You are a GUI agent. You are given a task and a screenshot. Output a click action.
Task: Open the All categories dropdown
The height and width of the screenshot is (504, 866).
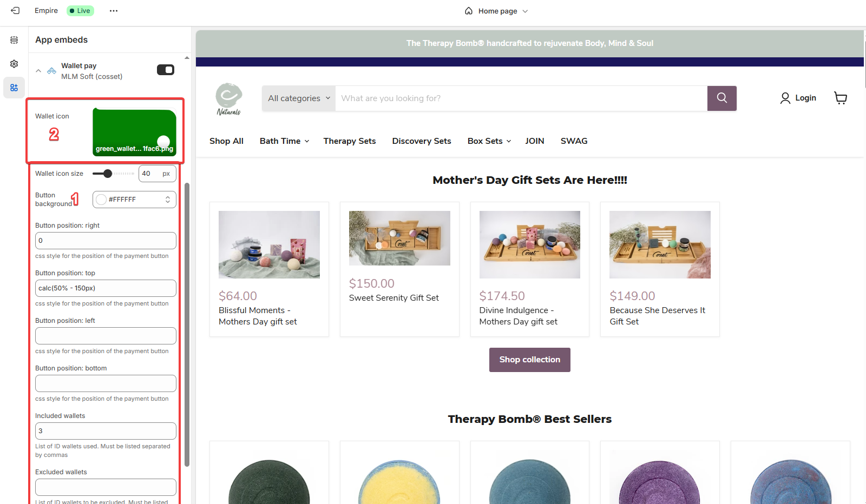(x=299, y=98)
